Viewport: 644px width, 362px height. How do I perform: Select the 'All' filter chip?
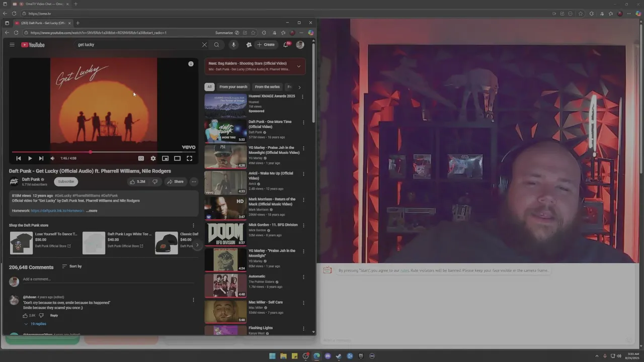pyautogui.click(x=209, y=87)
